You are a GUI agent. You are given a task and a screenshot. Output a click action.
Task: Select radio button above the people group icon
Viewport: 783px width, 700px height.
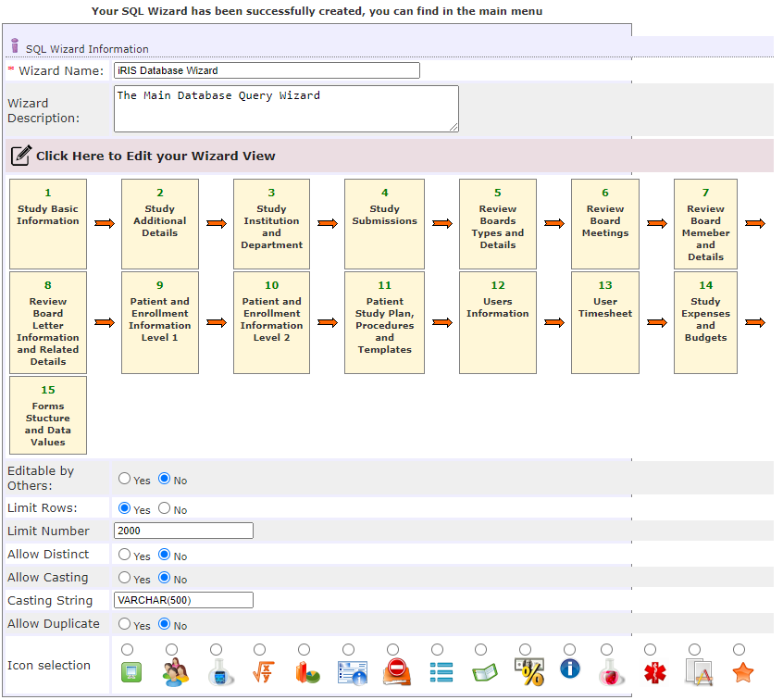[x=172, y=649]
